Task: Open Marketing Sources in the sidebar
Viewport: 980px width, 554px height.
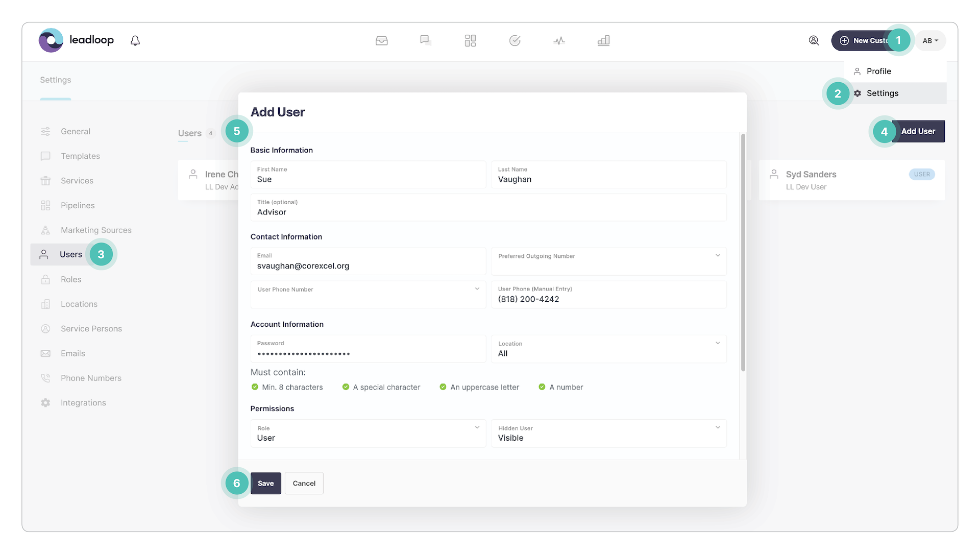Action: pos(96,230)
